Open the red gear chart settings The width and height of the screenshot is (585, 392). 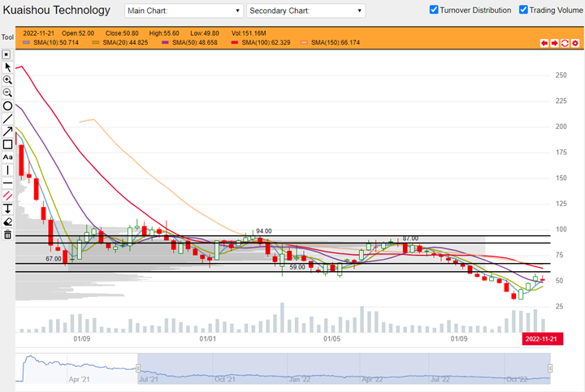click(575, 43)
